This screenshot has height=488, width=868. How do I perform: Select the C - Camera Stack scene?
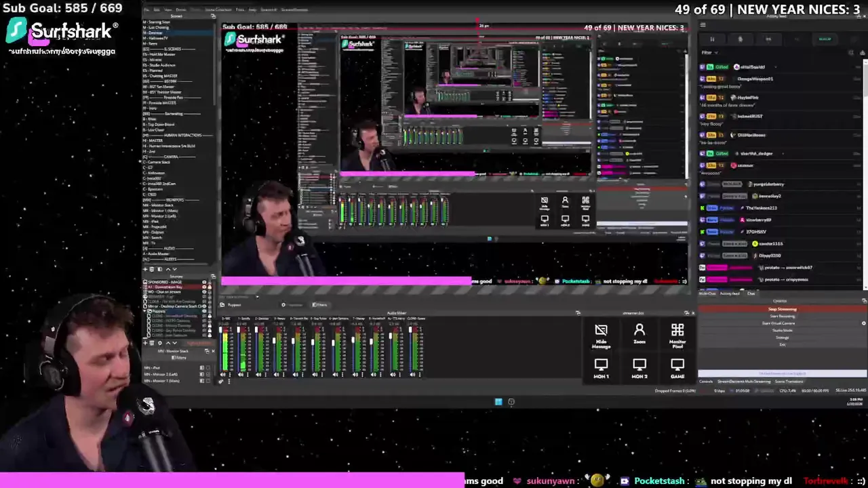(158, 162)
